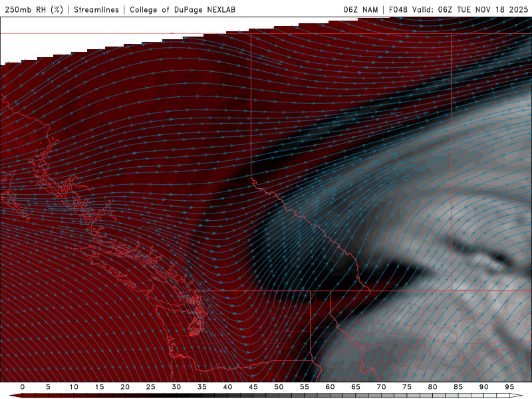Click the '06Z NAM' model run label
532x399 pixels.
point(360,9)
